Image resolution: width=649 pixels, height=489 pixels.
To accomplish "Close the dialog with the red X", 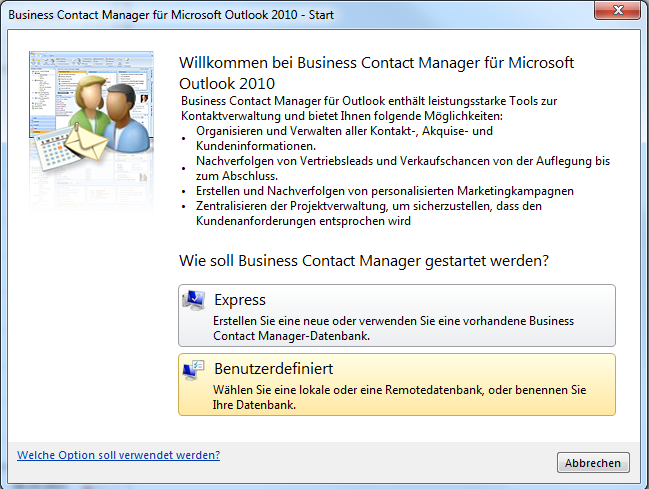I will point(618,10).
